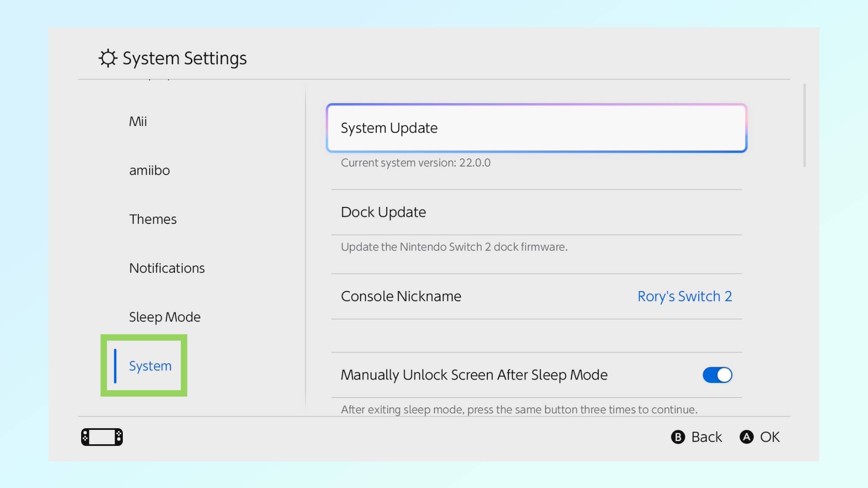The image size is (868, 488).
Task: Select the Sleep Mode category
Action: [x=164, y=317]
